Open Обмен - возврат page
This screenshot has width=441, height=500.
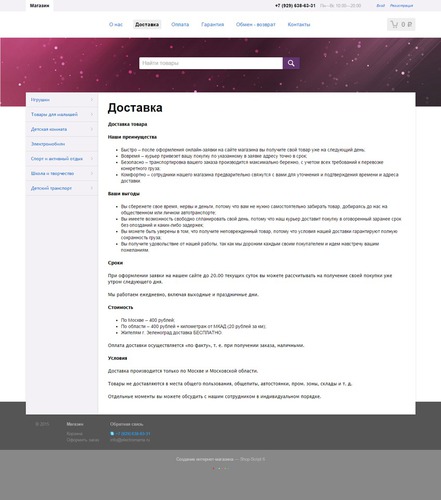click(256, 24)
